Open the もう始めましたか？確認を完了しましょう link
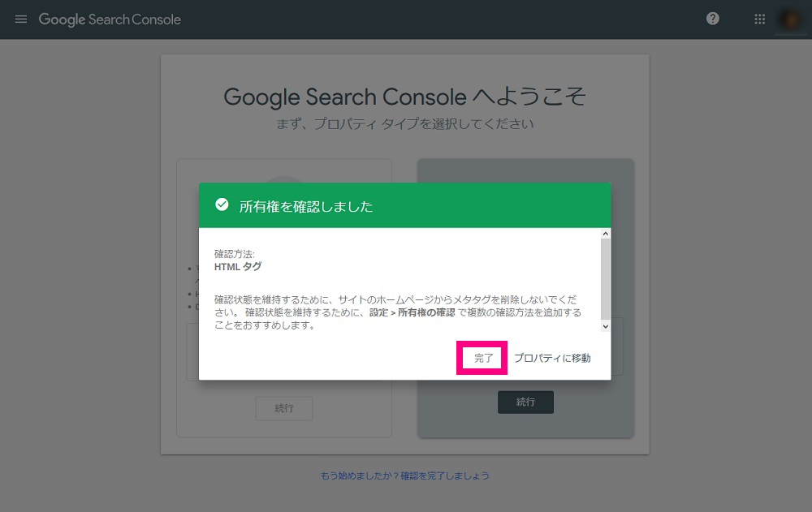 click(x=404, y=475)
